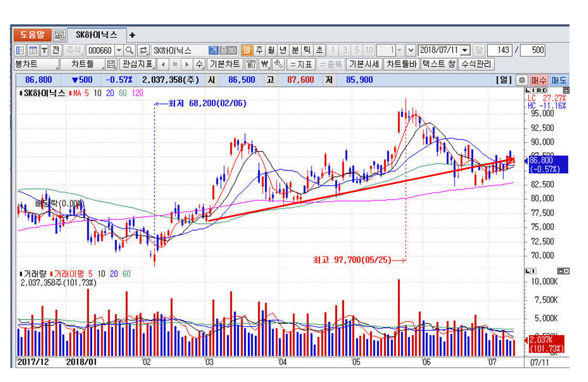Click the won currency symbol icon
This screenshot has width=588, height=382.
point(265,64)
